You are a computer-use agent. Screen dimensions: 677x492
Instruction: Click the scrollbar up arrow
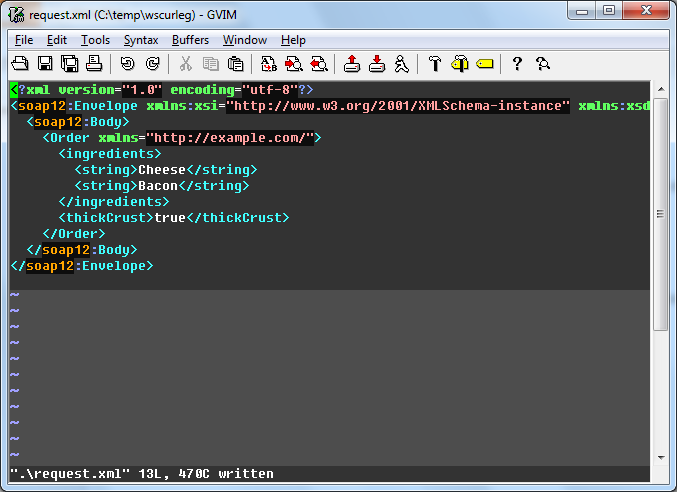point(661,89)
